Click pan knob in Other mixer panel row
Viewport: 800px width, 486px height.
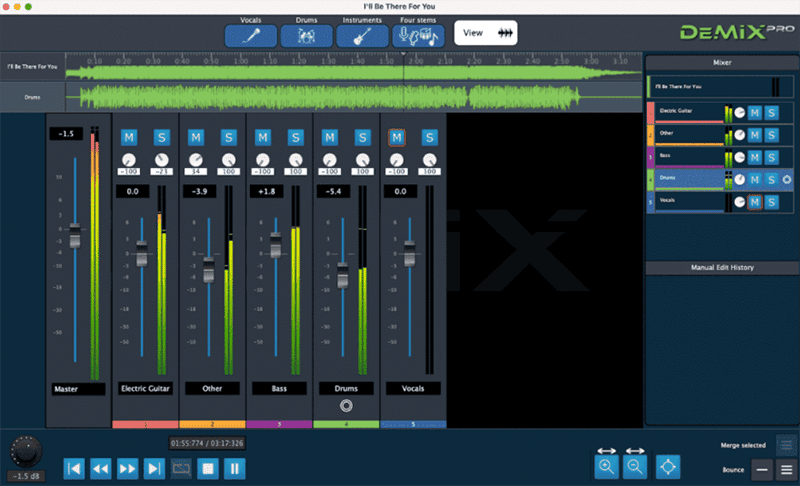[739, 135]
